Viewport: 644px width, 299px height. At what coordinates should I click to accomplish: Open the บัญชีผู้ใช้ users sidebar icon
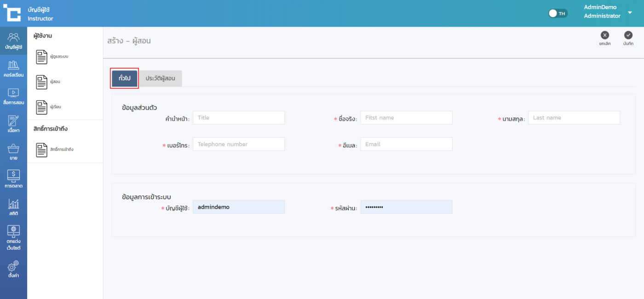coord(13,41)
